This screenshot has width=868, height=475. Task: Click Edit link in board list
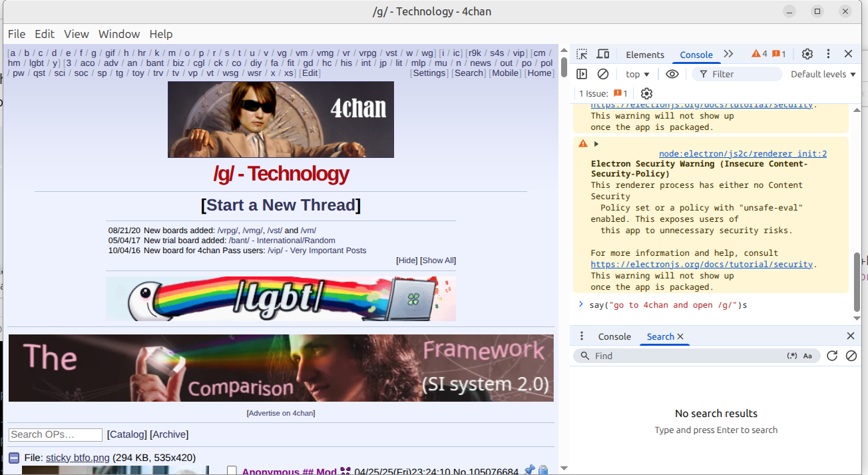(x=310, y=73)
